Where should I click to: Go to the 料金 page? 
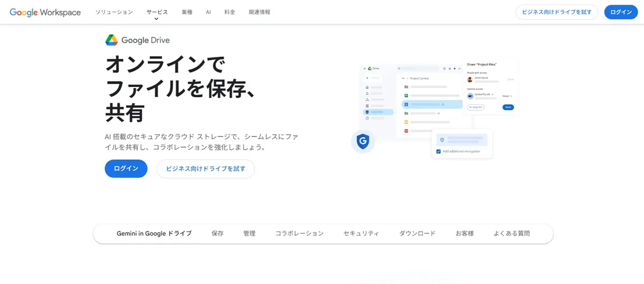(230, 12)
